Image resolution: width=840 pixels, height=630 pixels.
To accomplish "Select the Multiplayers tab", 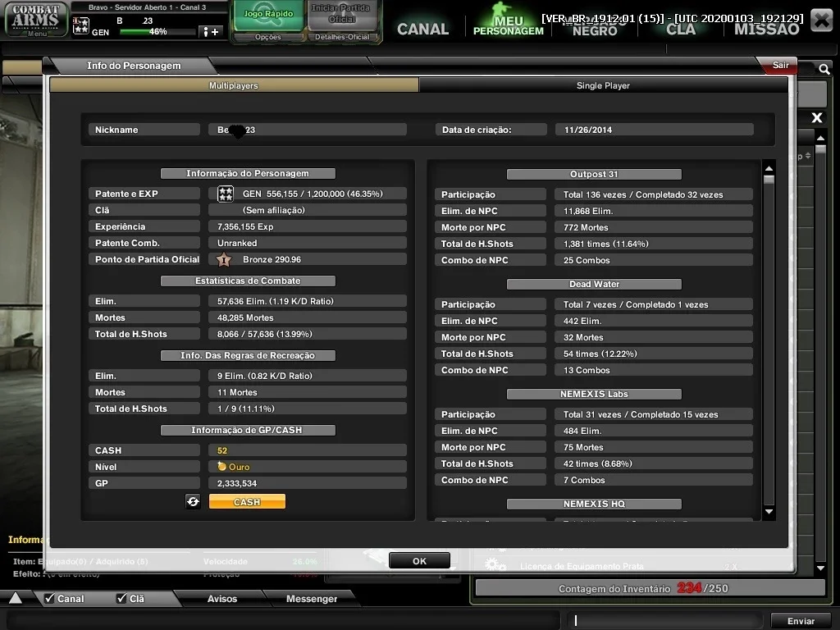I will click(x=234, y=85).
